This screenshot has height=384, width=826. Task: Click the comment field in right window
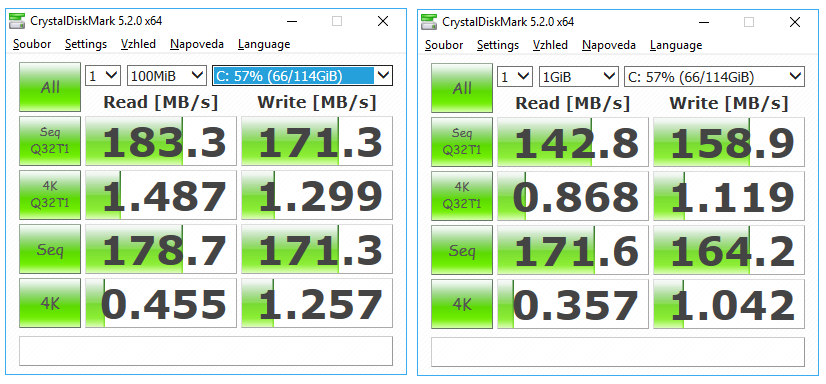[618, 352]
